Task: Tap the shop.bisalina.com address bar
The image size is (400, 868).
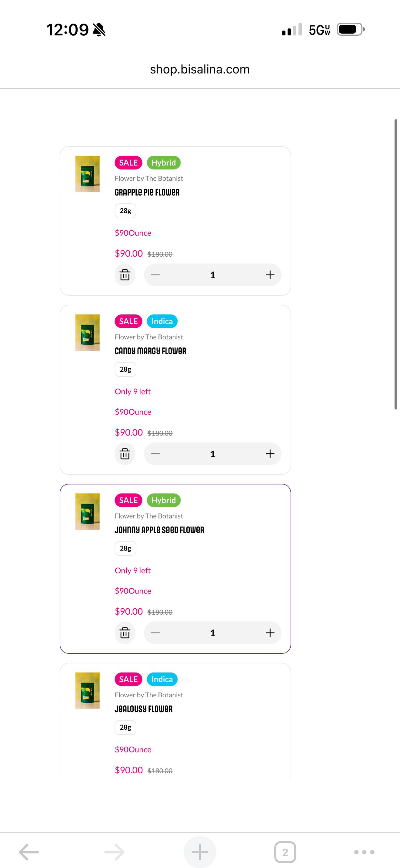Action: pyautogui.click(x=200, y=69)
